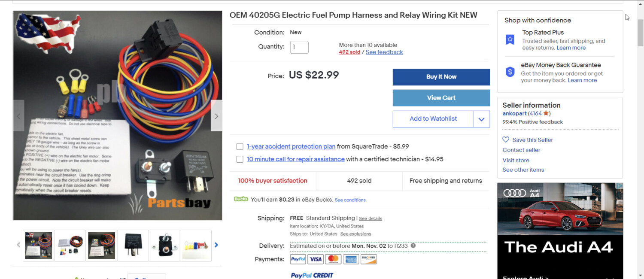Click the Quantity input field

click(299, 47)
